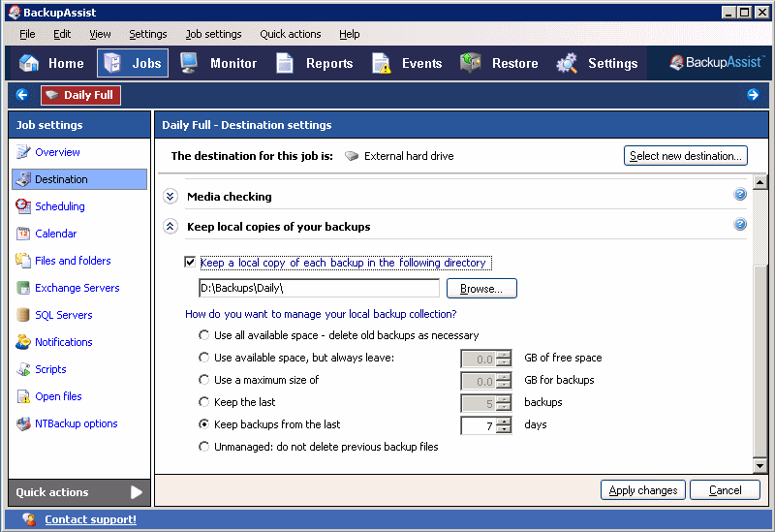Open the Events section
The height and width of the screenshot is (532, 775).
[407, 63]
